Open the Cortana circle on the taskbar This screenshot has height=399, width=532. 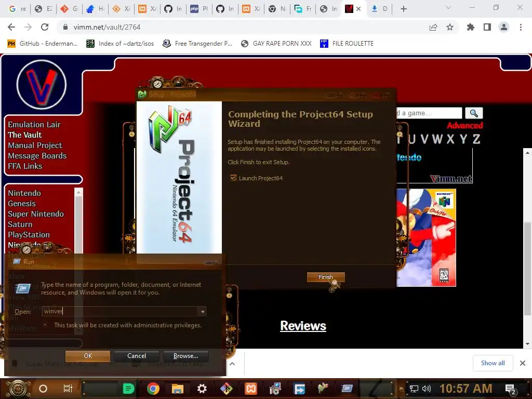click(43, 389)
